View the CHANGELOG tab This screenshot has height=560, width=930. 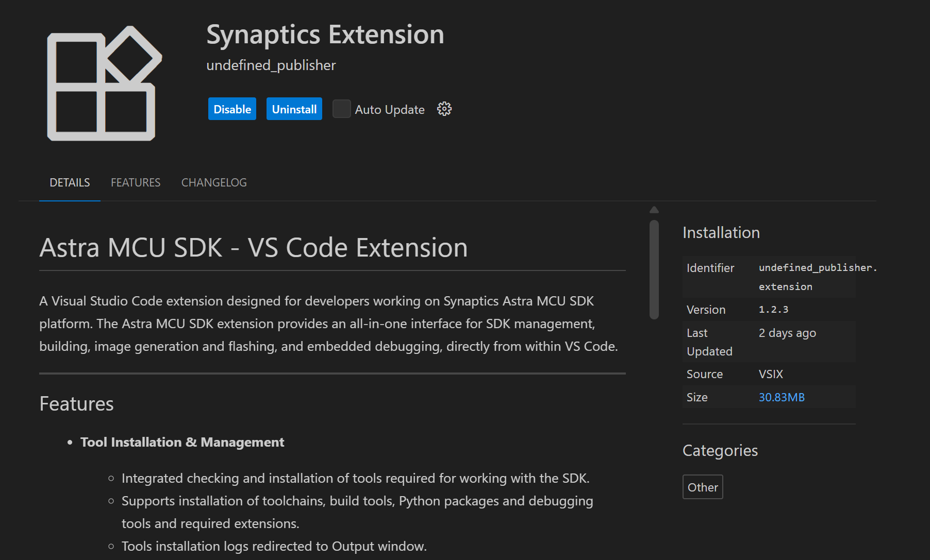click(x=214, y=182)
